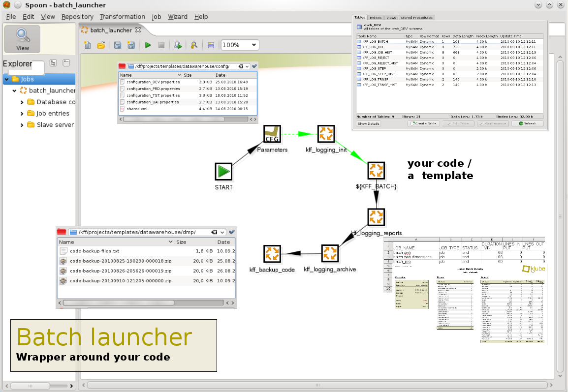Switch to the Stored Procedures tab

click(x=416, y=17)
